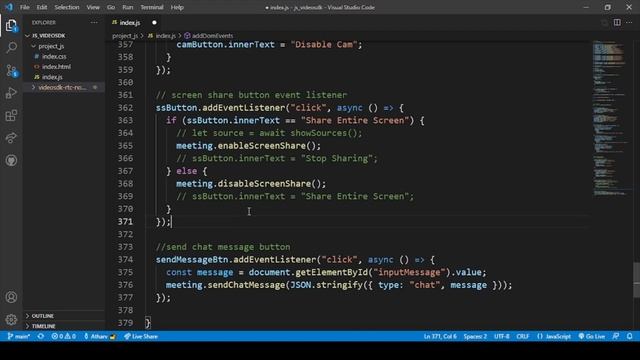Open the Source Control view
Image resolution: width=640 pixels, height=360 pixels.
(x=11, y=71)
